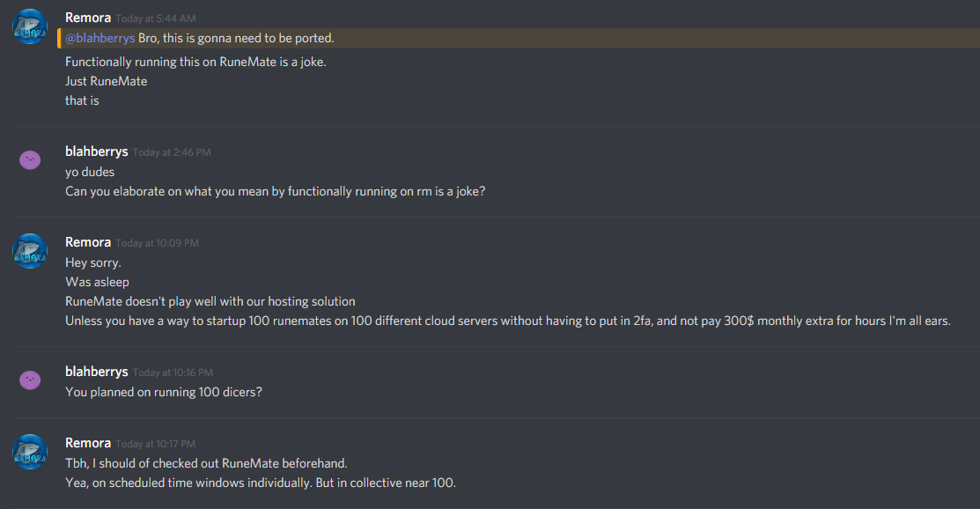The height and width of the screenshot is (509, 980).
Task: Click Remora's avatar on the 5:44 AM message
Action: [30, 26]
